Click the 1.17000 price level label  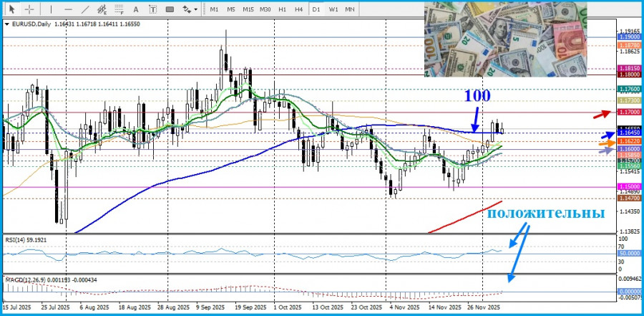pyautogui.click(x=629, y=112)
